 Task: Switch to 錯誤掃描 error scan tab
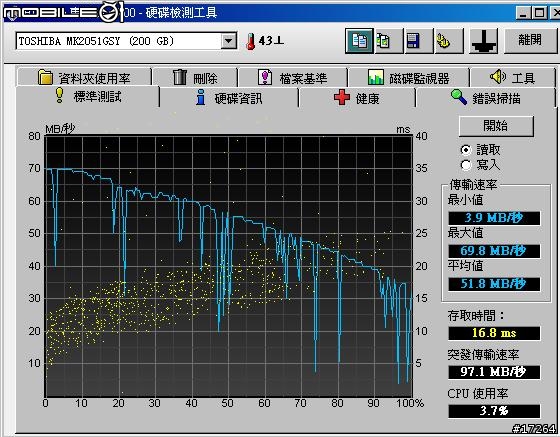click(486, 98)
